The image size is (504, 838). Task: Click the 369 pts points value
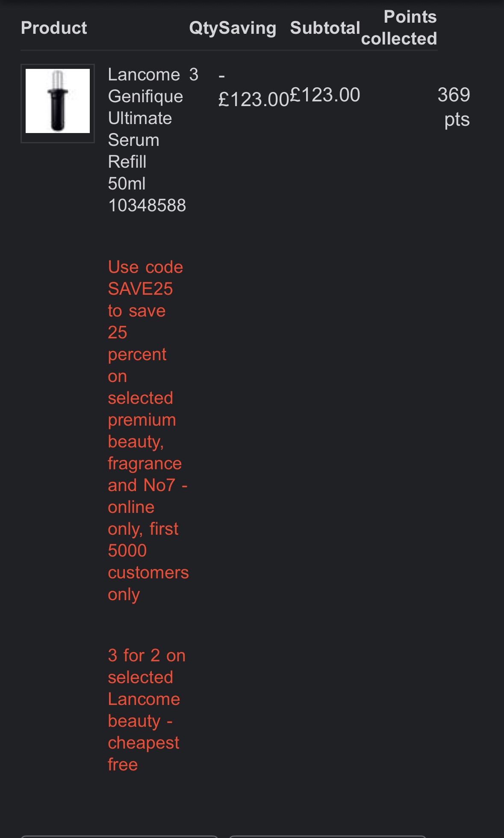(454, 107)
